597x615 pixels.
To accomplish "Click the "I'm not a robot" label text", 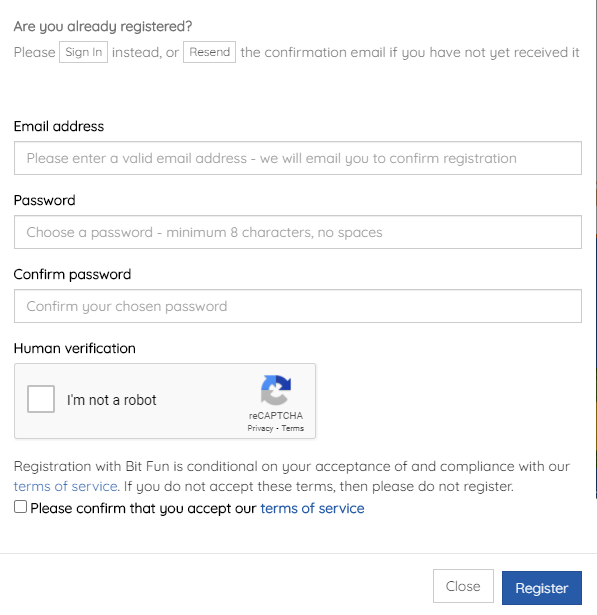I will [111, 400].
